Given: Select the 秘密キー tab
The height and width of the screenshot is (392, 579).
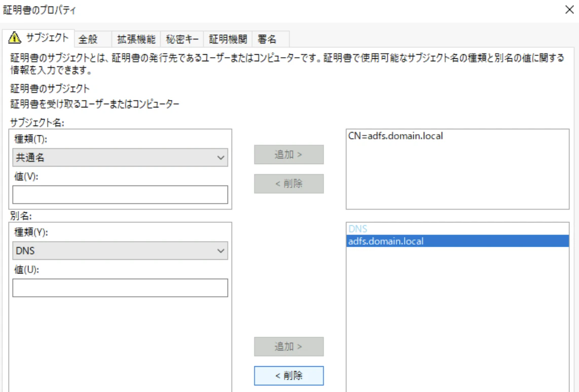Looking at the screenshot, I should (x=182, y=39).
